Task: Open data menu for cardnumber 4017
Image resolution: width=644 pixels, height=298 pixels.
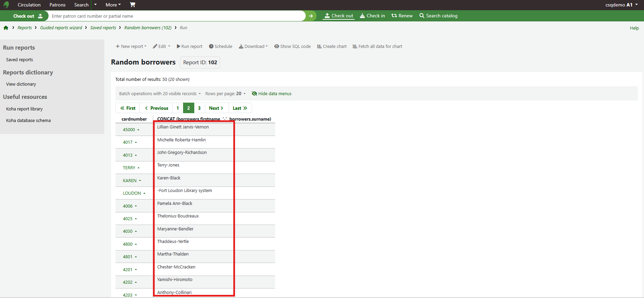Action: (130, 142)
